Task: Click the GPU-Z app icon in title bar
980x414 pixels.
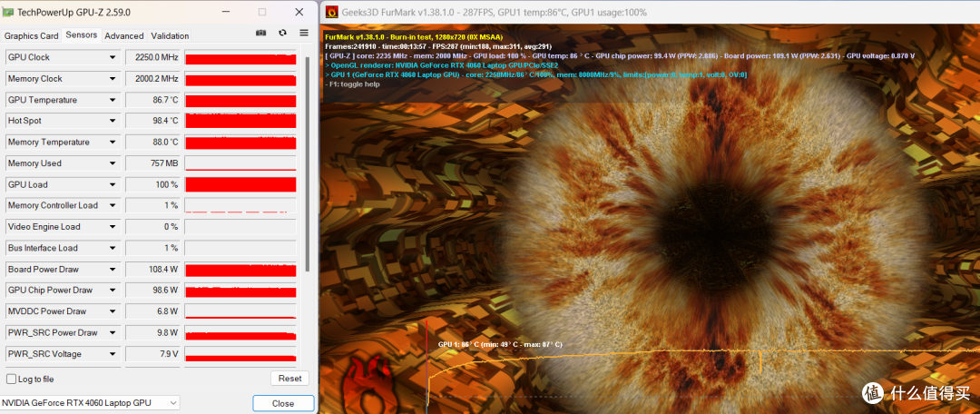Action: 8,12
